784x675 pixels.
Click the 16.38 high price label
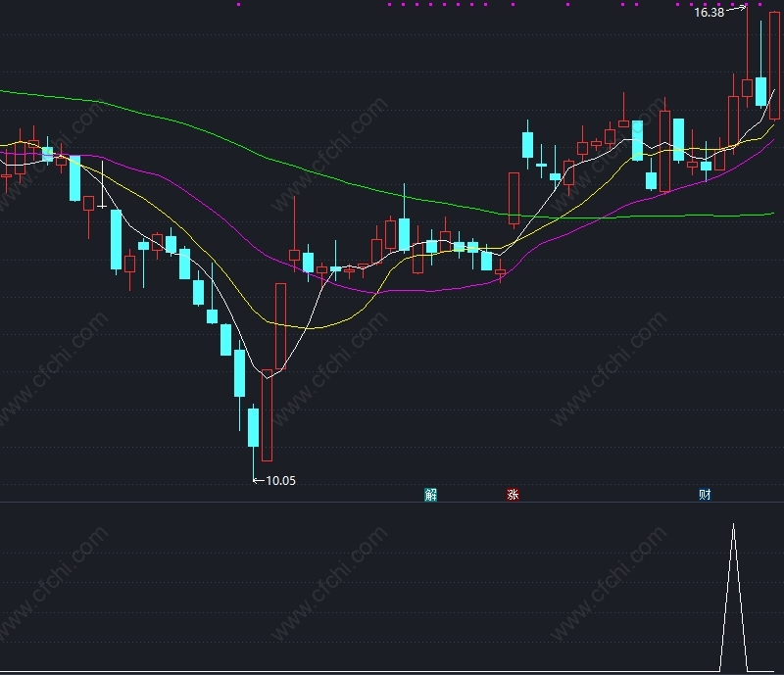(x=709, y=13)
